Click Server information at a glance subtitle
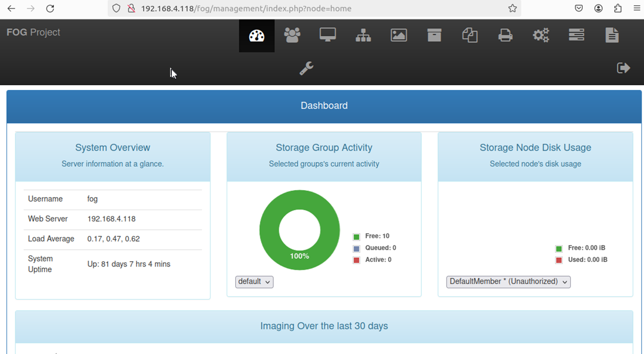Viewport: 644px width, 354px height. [x=113, y=164]
